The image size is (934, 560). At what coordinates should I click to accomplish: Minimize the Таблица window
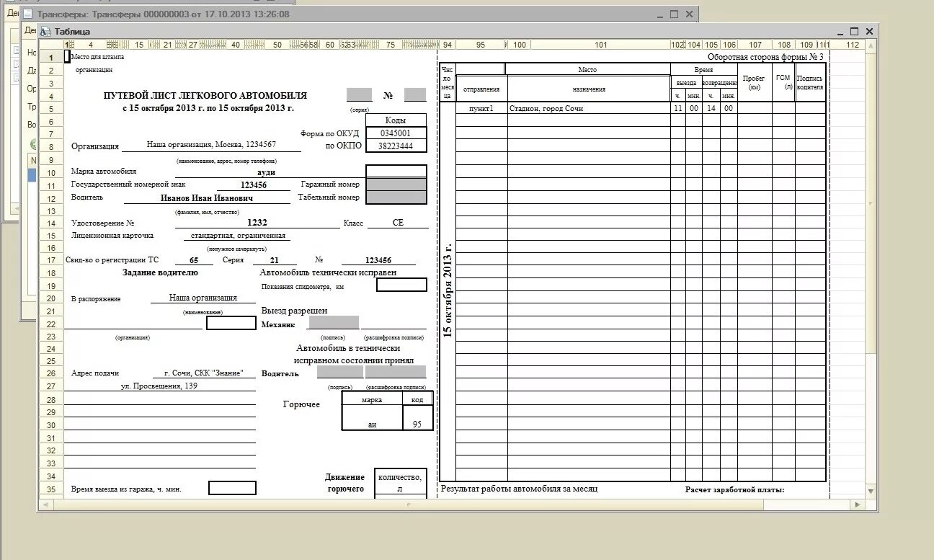(x=840, y=31)
